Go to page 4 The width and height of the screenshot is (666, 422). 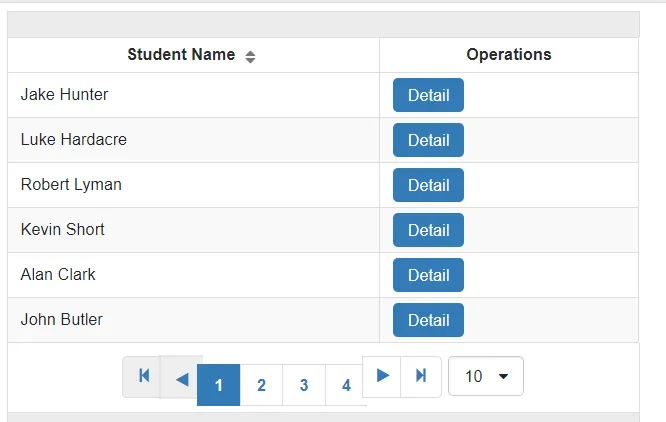point(346,385)
